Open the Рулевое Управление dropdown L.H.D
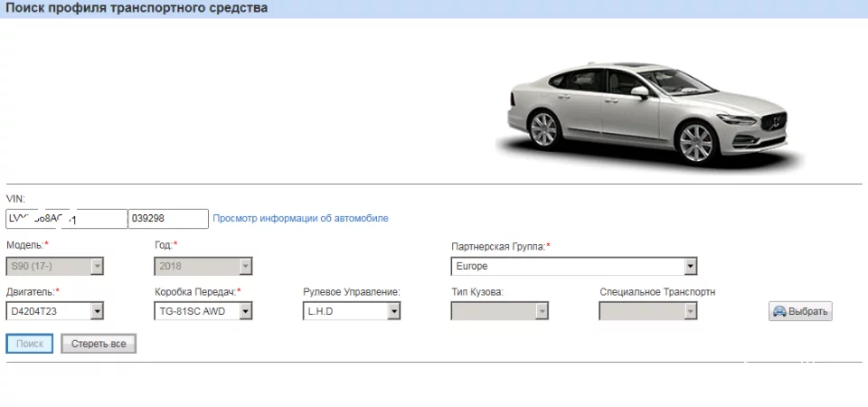868x407 pixels. [352, 311]
